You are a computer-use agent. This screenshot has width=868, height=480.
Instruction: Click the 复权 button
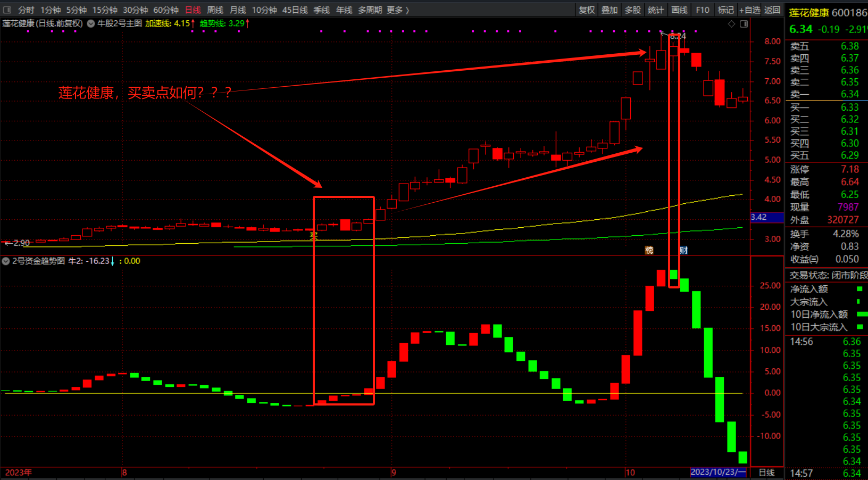click(x=587, y=10)
